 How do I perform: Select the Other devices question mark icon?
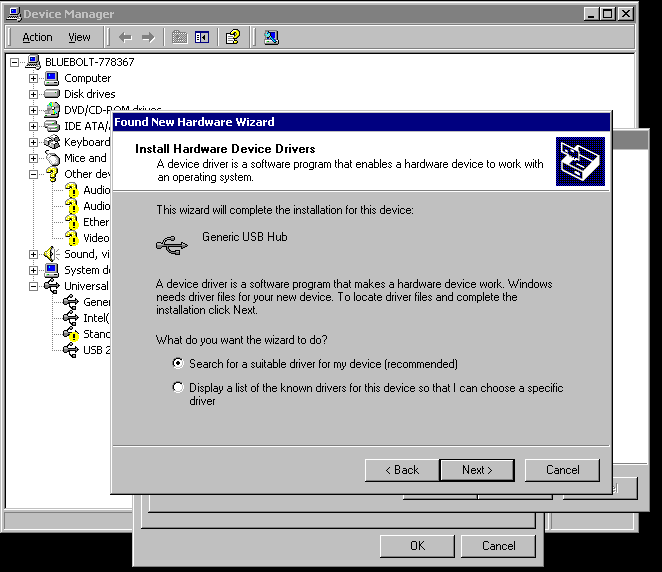pos(52,174)
